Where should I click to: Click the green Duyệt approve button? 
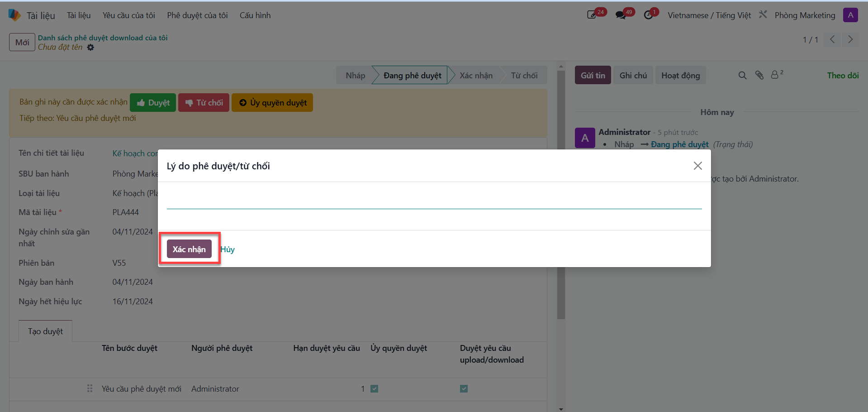pos(153,103)
